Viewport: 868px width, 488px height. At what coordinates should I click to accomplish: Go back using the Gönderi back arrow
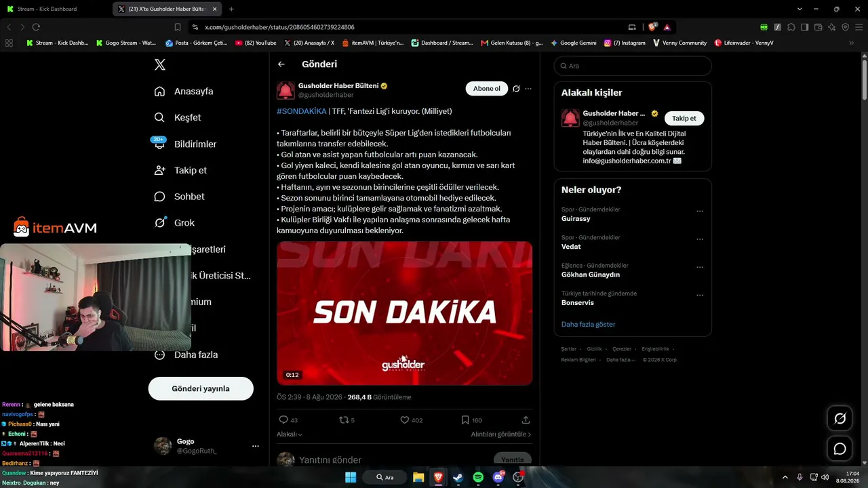281,64
